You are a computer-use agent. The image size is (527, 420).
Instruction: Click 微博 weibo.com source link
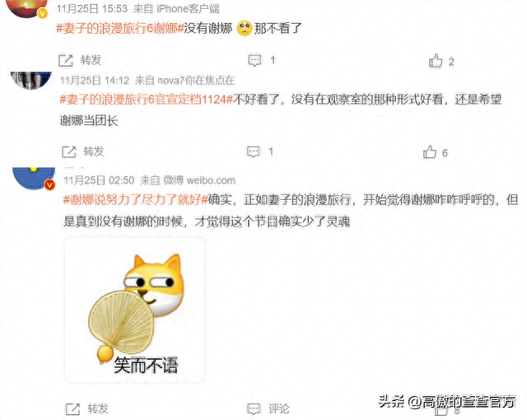click(199, 180)
